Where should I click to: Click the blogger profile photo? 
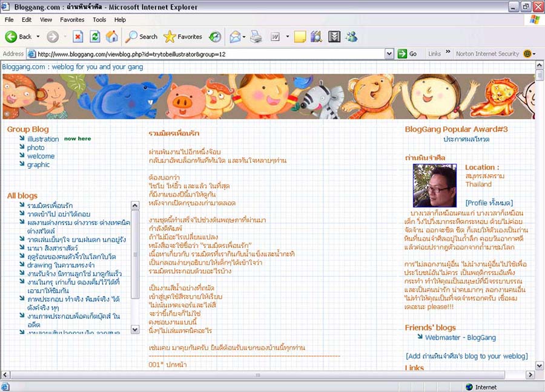point(434,185)
